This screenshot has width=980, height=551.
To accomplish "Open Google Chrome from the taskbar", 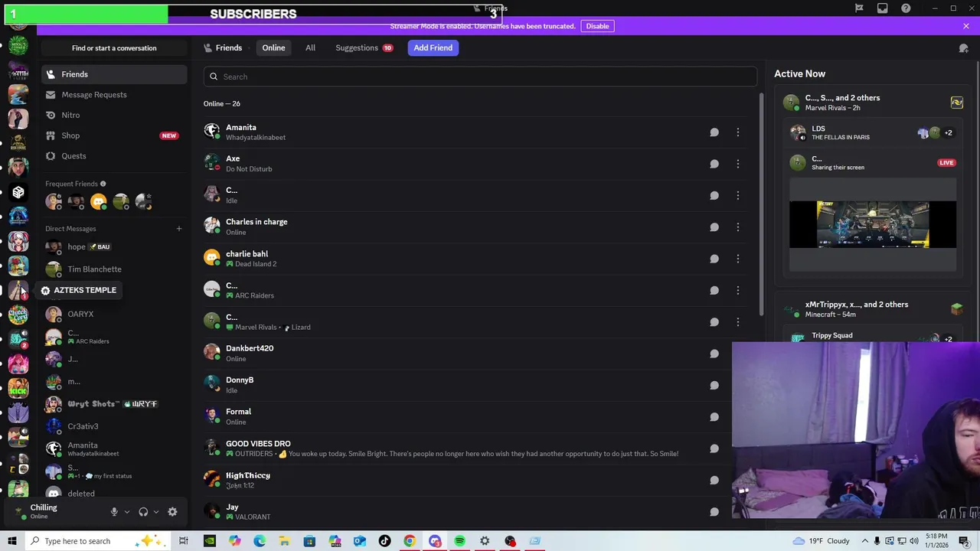I will (410, 541).
